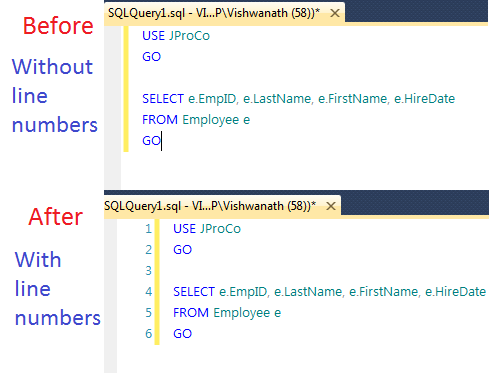
Task: Click line number 2 in the lower editor
Action: click(148, 250)
